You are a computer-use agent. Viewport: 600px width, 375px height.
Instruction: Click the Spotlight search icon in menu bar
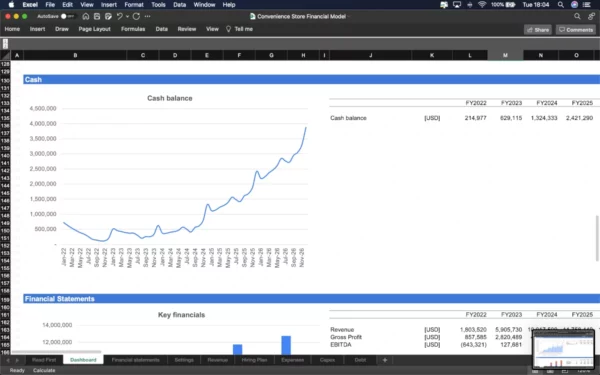561,5
